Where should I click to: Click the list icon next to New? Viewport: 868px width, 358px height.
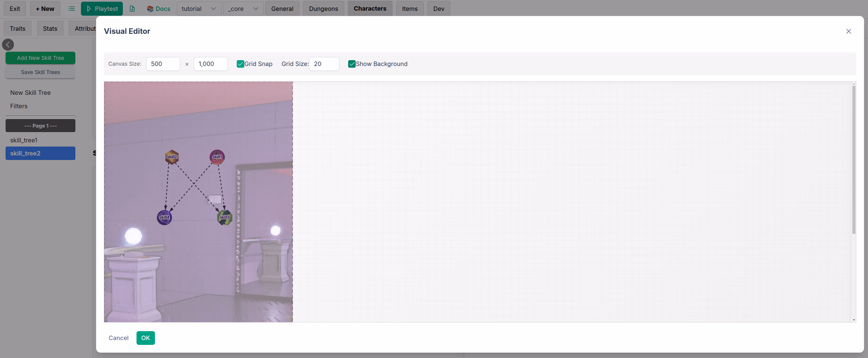(71, 8)
